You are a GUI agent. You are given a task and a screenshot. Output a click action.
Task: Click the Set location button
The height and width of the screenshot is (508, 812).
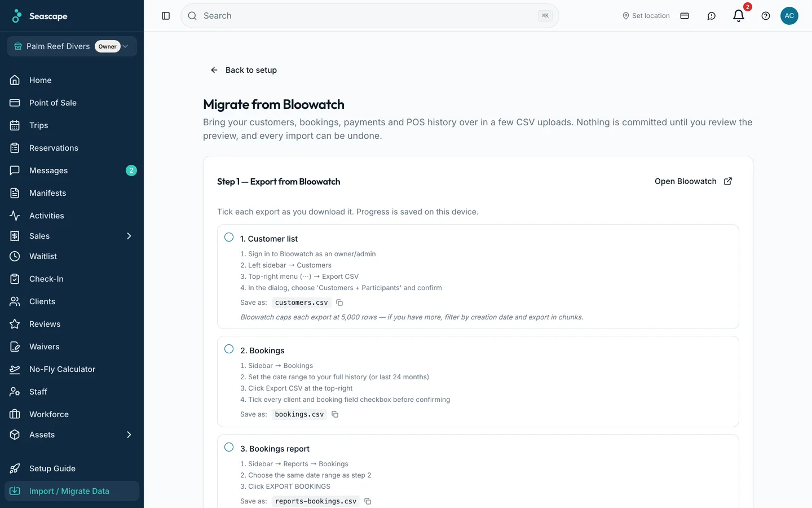coord(646,16)
